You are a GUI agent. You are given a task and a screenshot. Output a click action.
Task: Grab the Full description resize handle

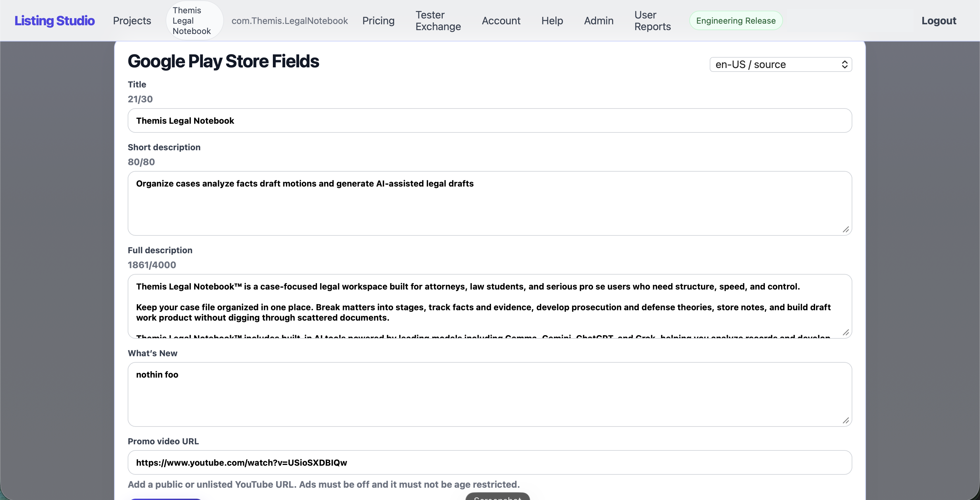click(846, 332)
